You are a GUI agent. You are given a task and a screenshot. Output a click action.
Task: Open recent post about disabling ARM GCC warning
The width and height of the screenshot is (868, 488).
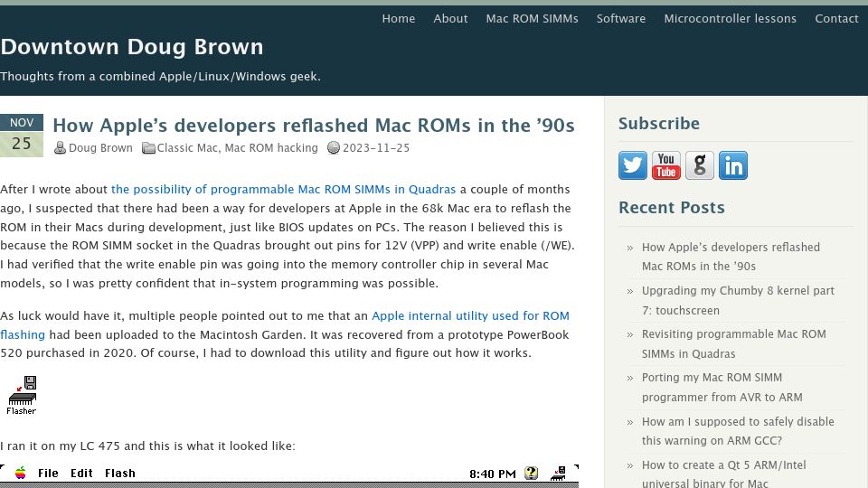738,431
